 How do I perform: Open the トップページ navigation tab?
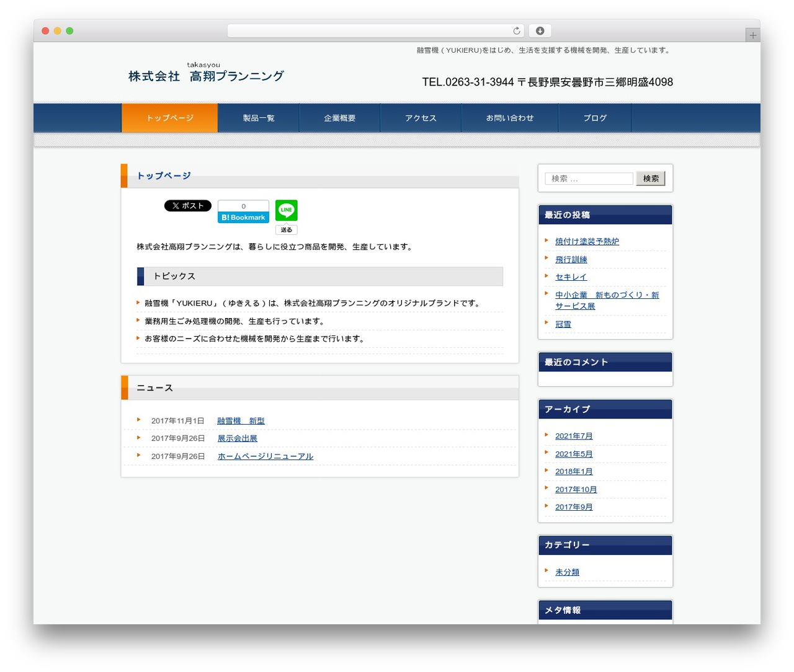tap(170, 118)
